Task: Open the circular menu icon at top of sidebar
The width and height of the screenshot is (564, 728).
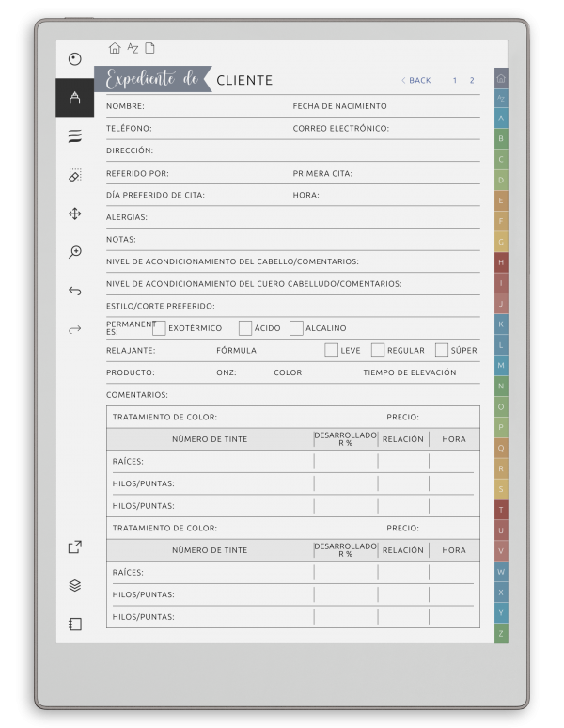Action: point(74,59)
